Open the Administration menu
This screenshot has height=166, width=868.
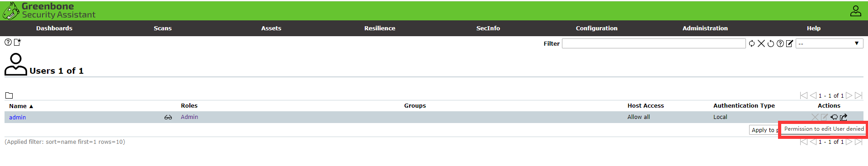[x=705, y=28]
